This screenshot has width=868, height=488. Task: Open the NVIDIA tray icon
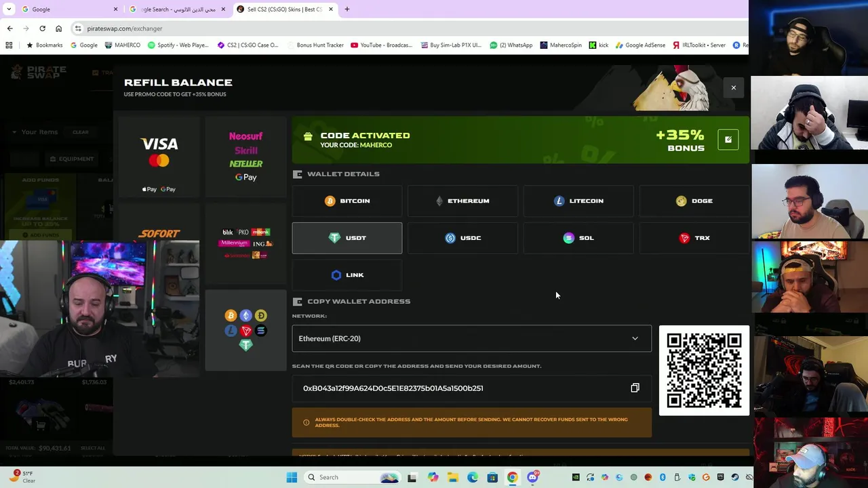point(576,477)
